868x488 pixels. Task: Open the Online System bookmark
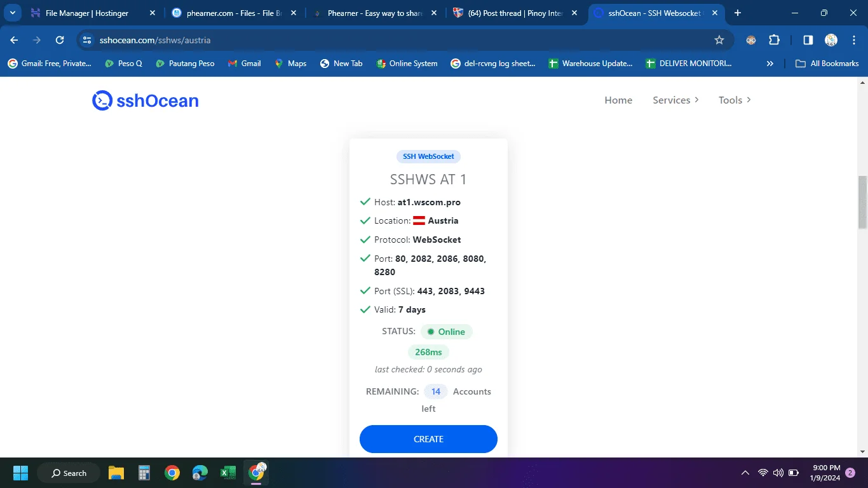tap(407, 64)
